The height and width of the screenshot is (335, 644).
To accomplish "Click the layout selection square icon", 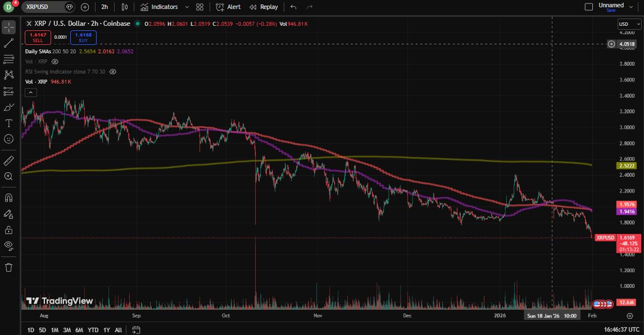I will click(588, 7).
